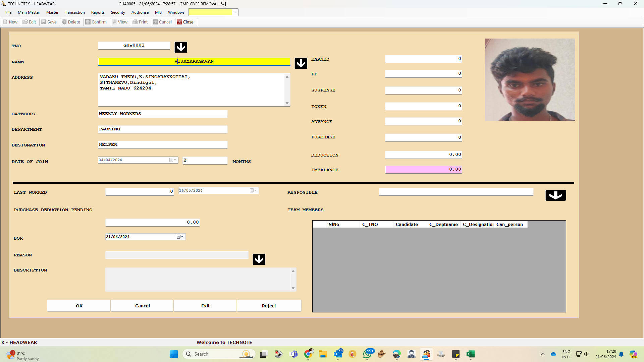
Task: Click the Save toolbar icon
Action: pos(49,22)
